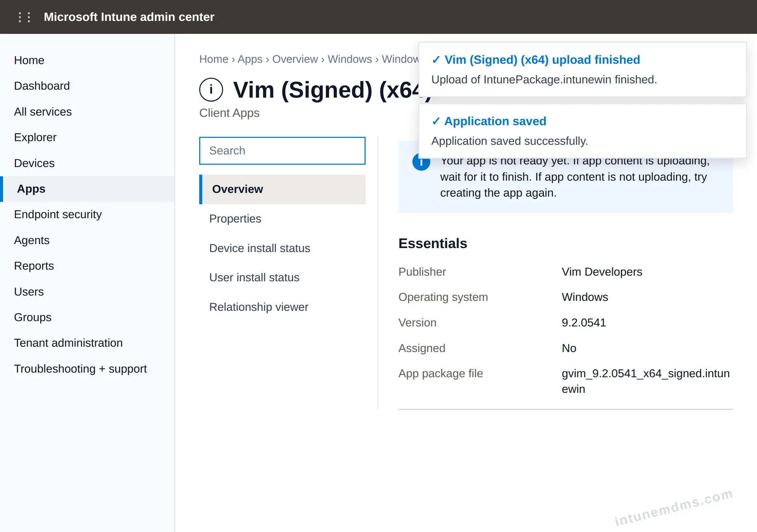Click the Apps breadcrumb link
757x532 pixels.
coord(250,59)
